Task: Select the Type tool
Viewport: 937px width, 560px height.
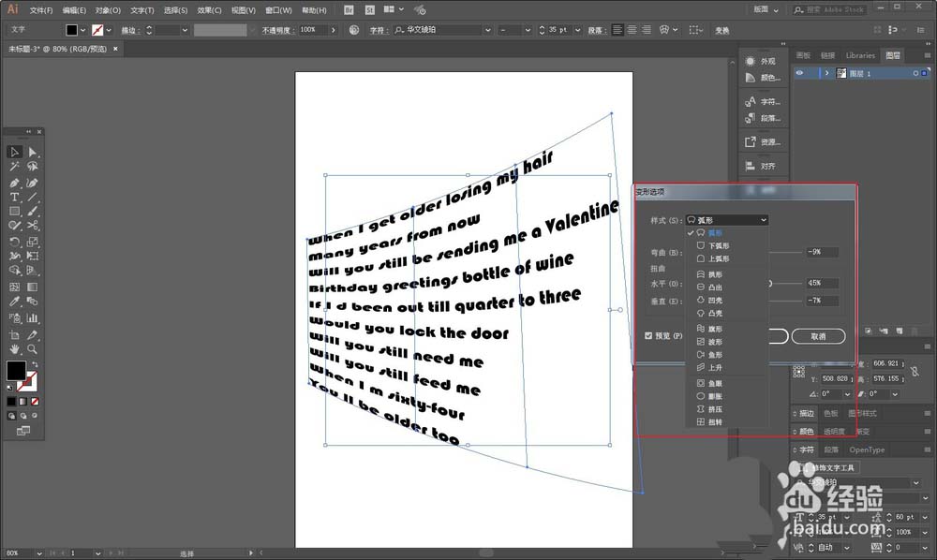Action: tap(14, 197)
